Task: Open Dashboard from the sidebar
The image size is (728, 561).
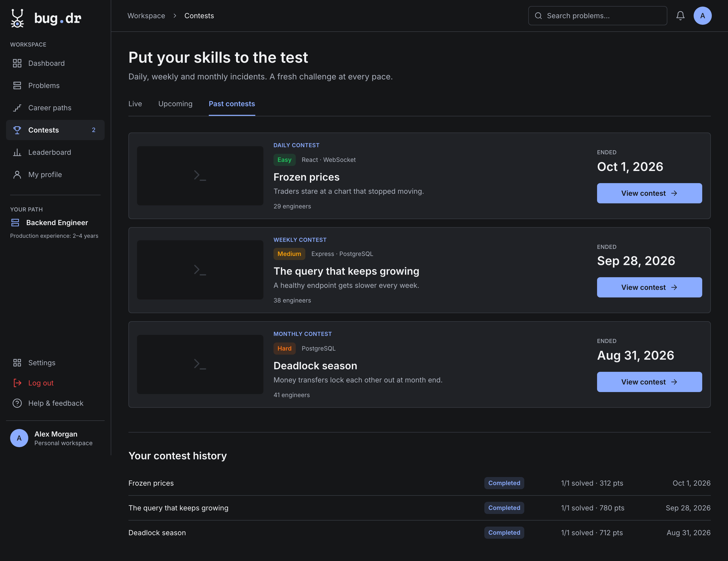Action: click(x=55, y=63)
